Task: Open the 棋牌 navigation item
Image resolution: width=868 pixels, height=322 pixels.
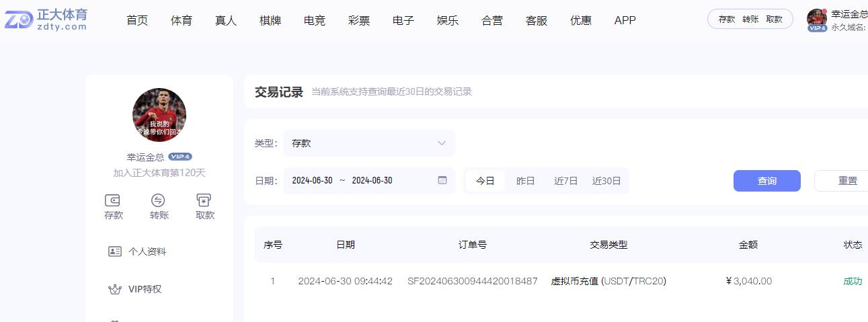Action: point(270,20)
